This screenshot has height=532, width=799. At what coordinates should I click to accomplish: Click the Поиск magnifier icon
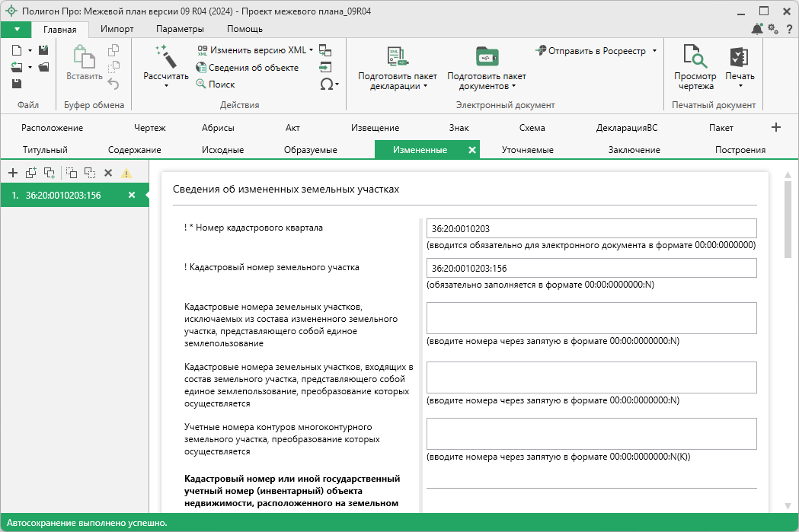coord(202,84)
